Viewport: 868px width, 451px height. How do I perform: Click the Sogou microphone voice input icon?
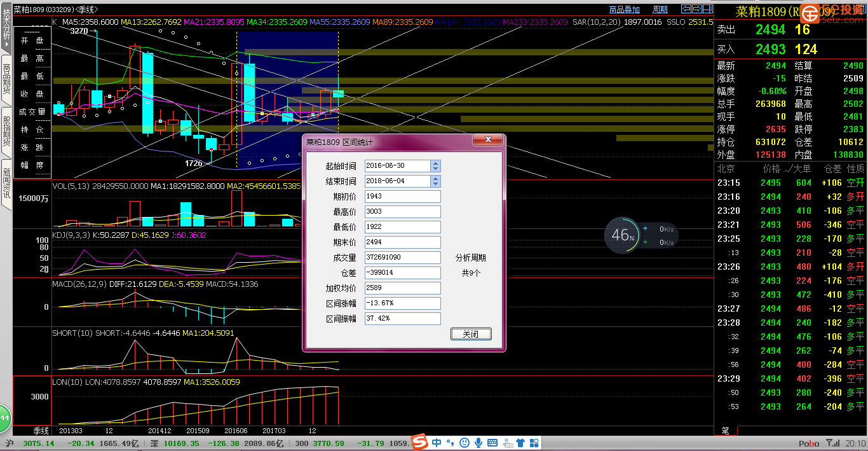(x=478, y=443)
